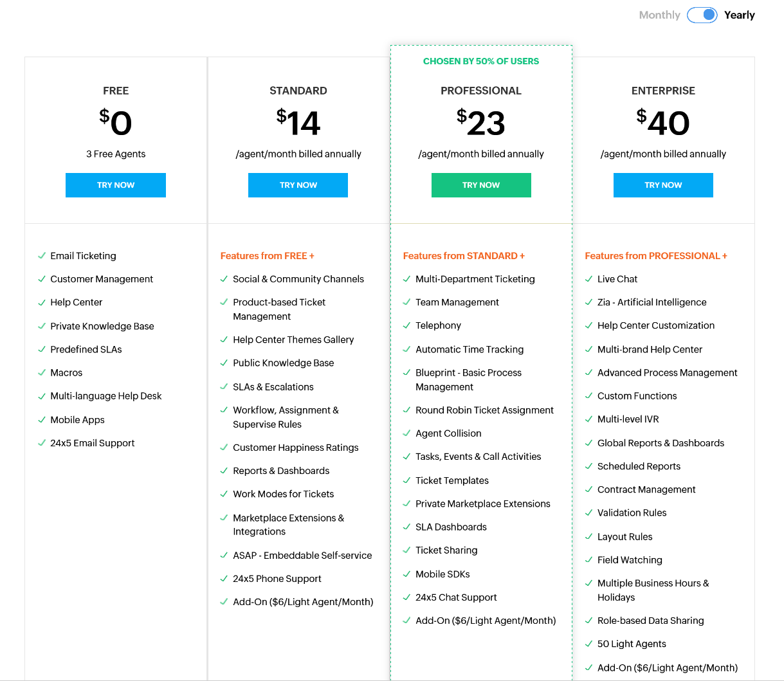This screenshot has width=784, height=681.
Task: Select the Monthly billing label
Action: 659,15
